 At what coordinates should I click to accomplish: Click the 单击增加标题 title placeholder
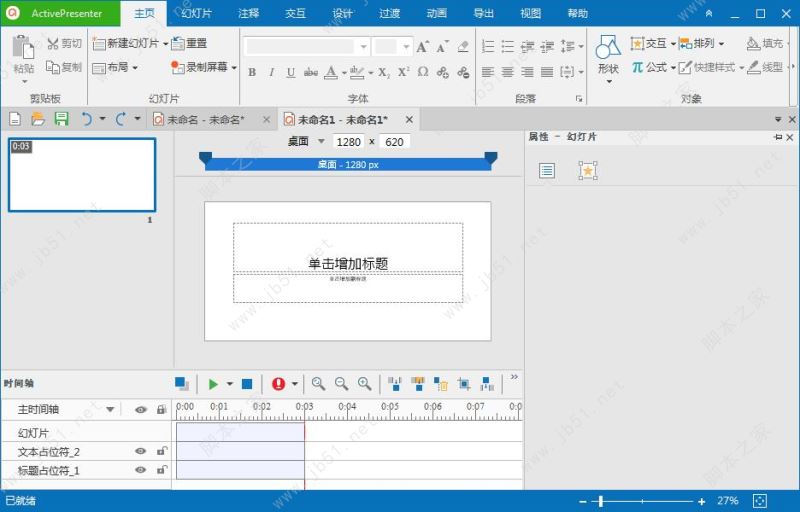[x=348, y=247]
